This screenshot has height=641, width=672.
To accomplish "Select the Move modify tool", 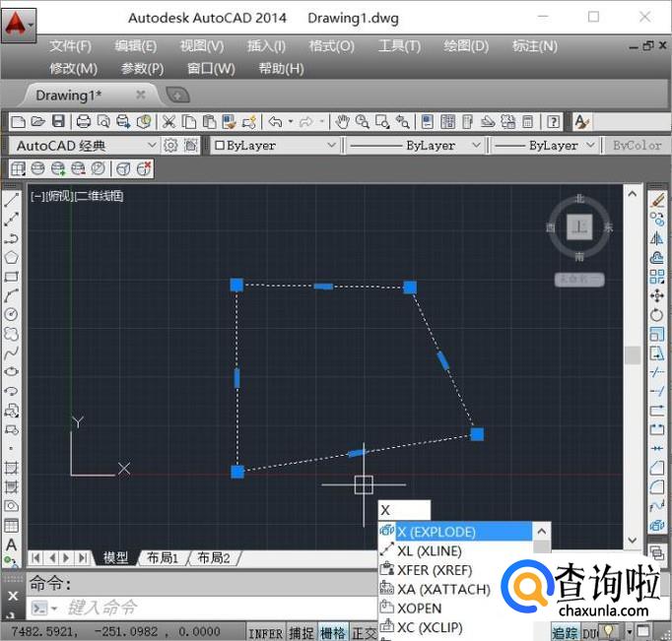I will click(657, 295).
